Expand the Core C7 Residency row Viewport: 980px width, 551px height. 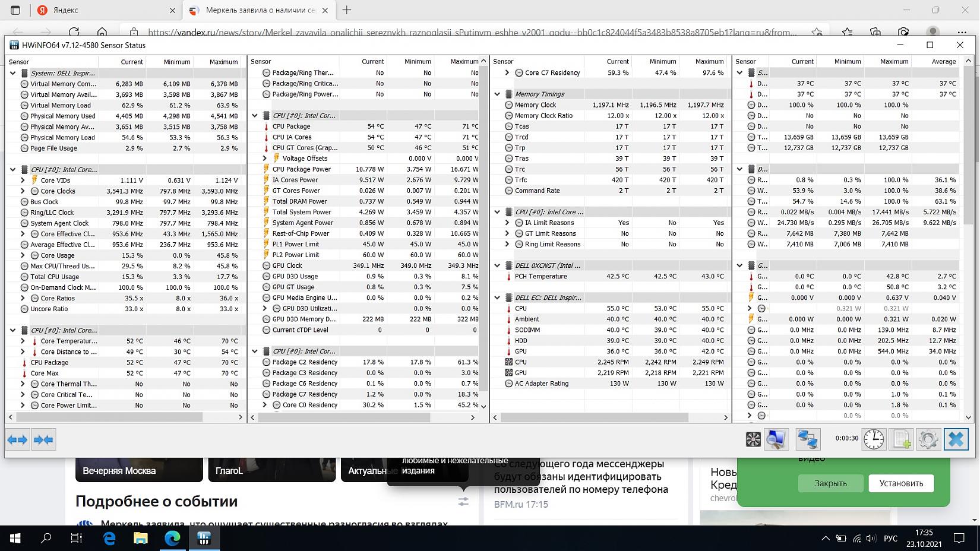[x=507, y=73]
